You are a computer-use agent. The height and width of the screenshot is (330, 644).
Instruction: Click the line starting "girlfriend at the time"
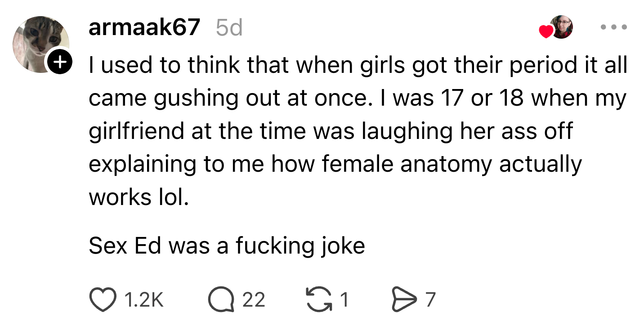tap(331, 131)
